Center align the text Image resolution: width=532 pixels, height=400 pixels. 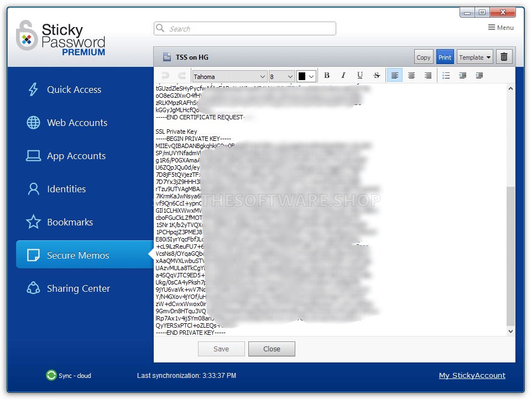tap(411, 75)
